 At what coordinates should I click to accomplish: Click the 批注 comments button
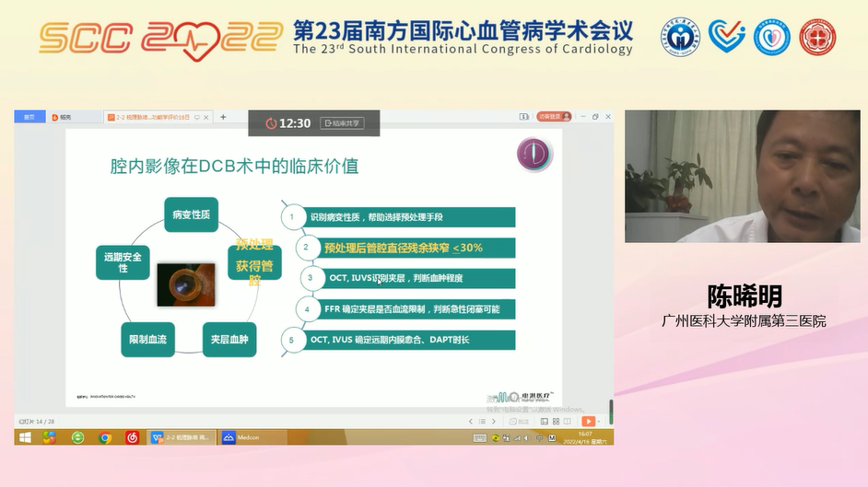pos(520,422)
